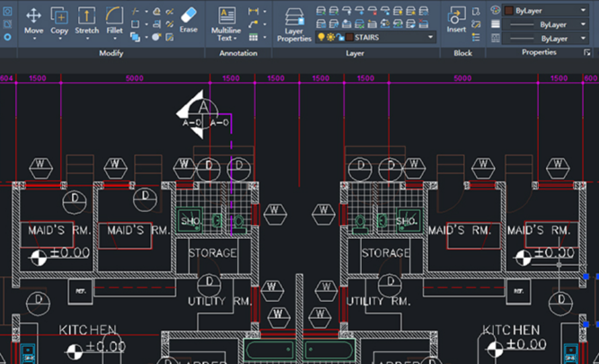Click the lineweight icon in Properties
The image size is (599, 364).
pyautogui.click(x=495, y=24)
